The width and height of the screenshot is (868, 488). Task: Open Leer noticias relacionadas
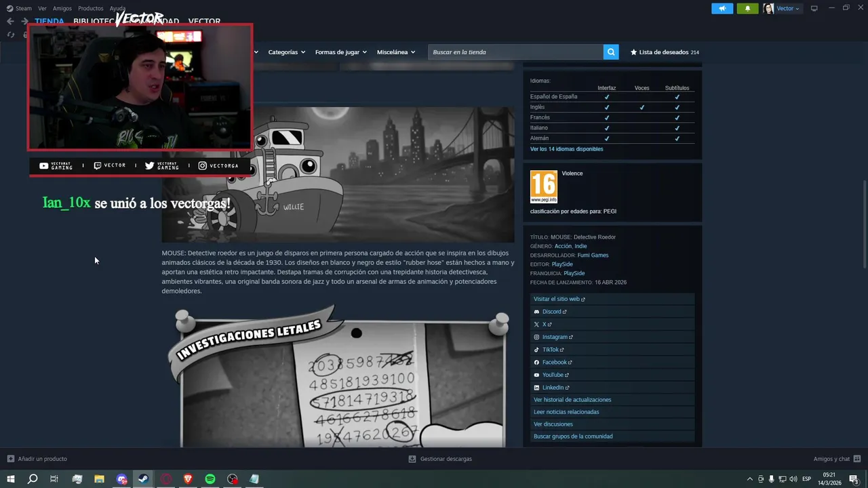click(566, 412)
